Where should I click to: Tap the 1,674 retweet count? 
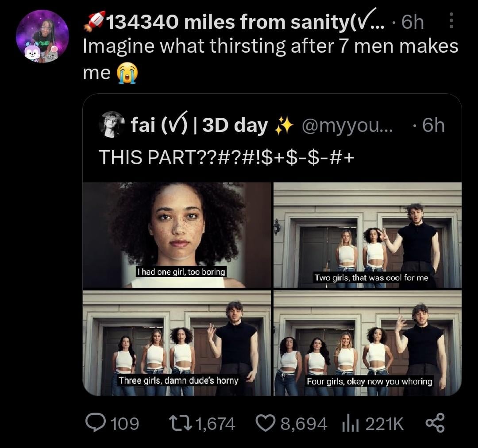pyautogui.click(x=215, y=424)
